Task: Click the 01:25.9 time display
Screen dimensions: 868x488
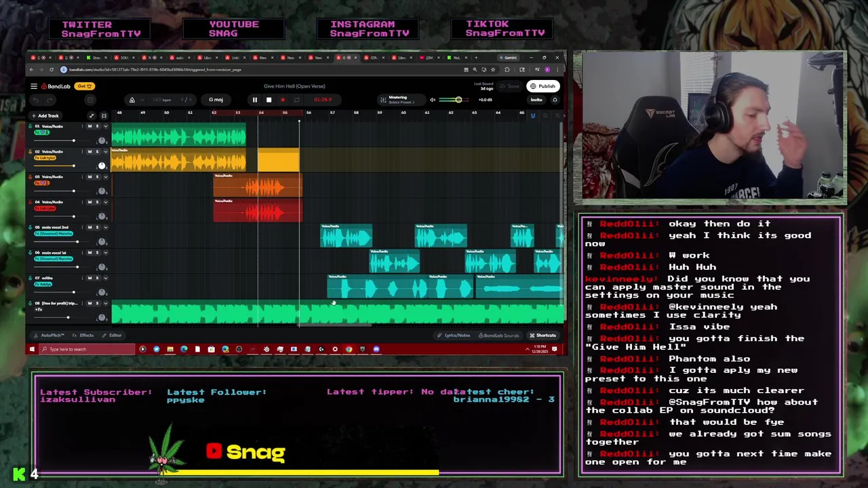Action: click(323, 100)
